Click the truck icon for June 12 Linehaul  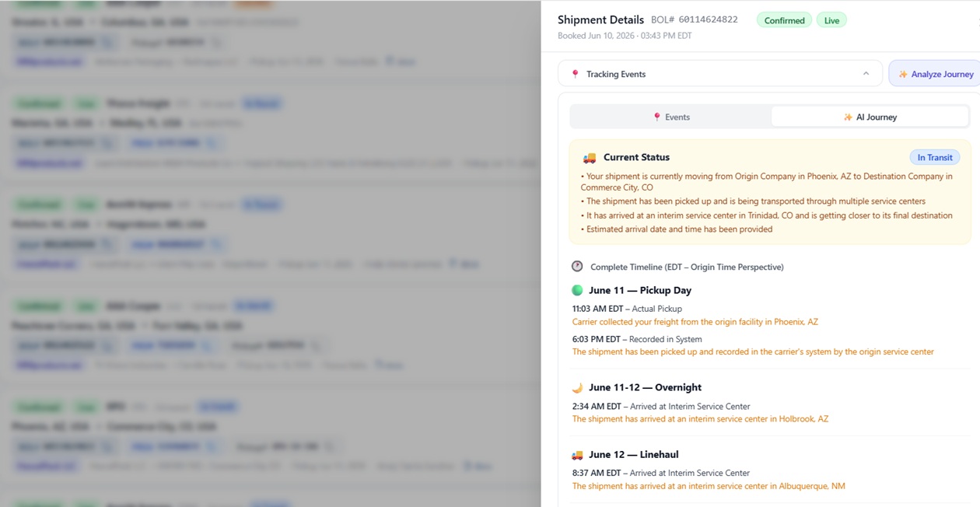(577, 454)
